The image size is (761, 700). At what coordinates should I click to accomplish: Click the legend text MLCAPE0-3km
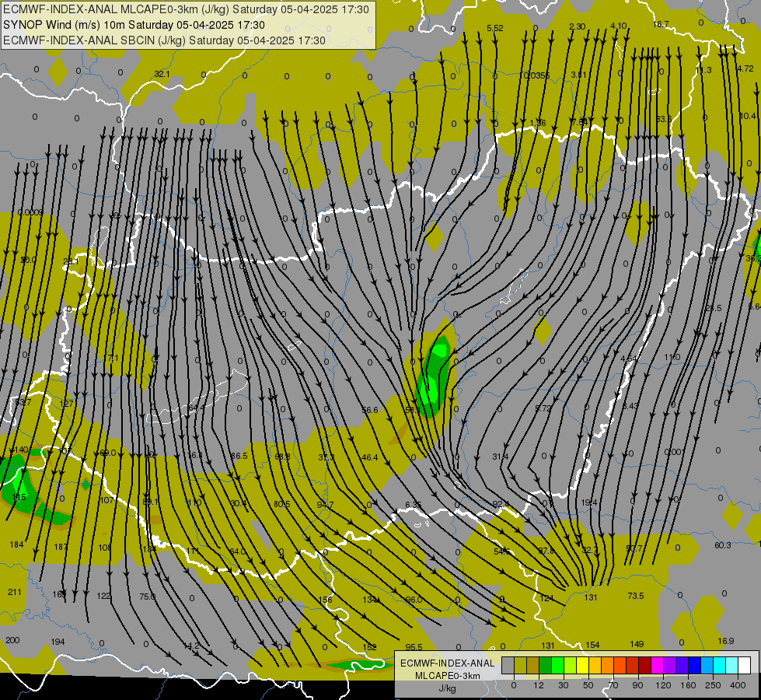pos(447,676)
